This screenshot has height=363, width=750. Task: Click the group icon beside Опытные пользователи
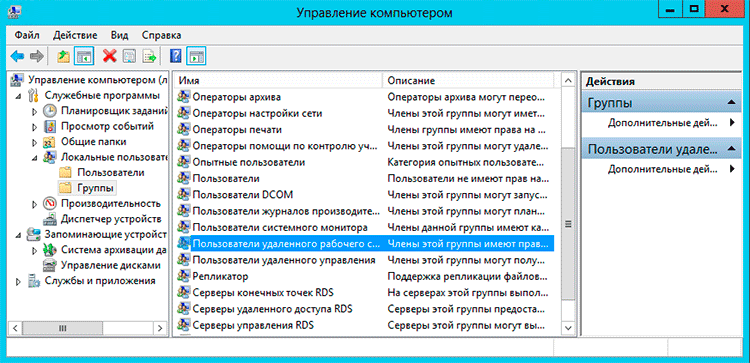pyautogui.click(x=183, y=162)
